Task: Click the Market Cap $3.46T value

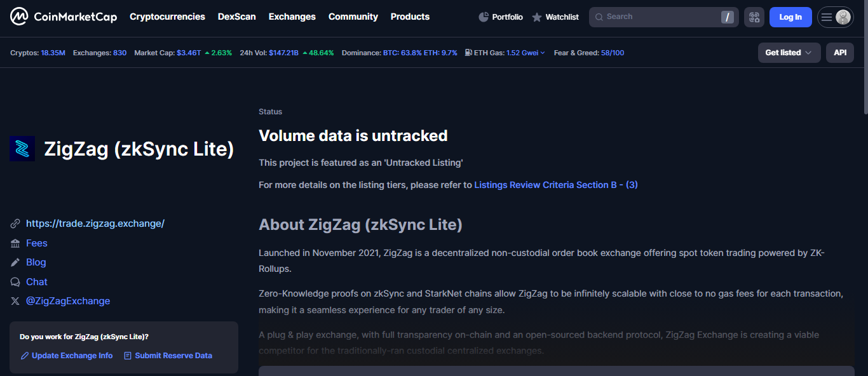Action: coord(189,53)
